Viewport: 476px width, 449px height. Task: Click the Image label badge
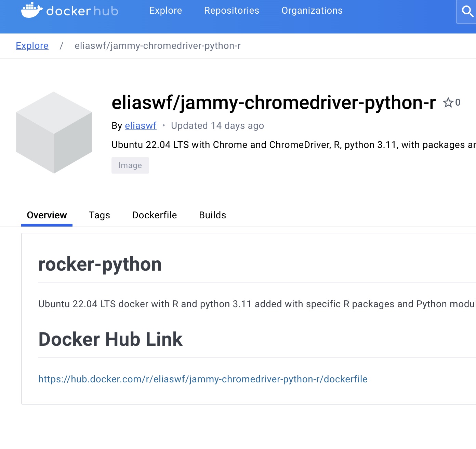[x=130, y=165]
